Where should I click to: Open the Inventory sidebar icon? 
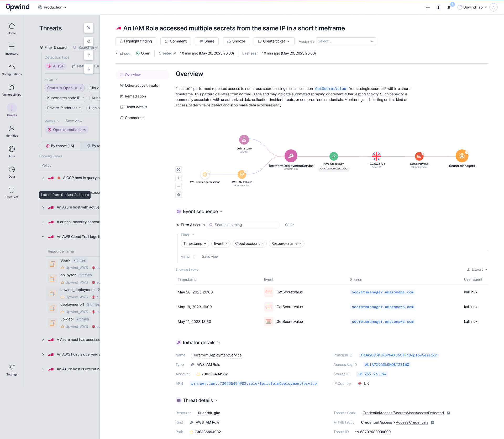pyautogui.click(x=12, y=49)
